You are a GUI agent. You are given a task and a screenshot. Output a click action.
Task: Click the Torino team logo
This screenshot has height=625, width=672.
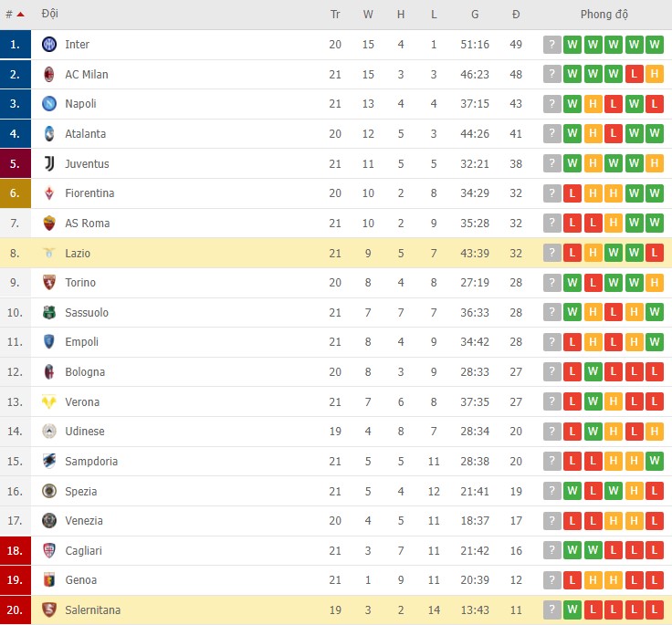[49, 283]
